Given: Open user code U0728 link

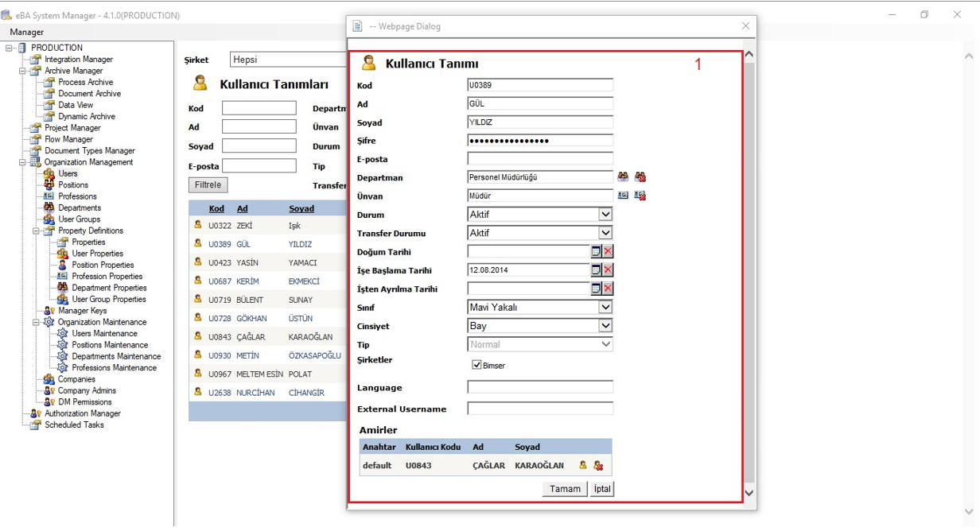Looking at the screenshot, I should point(220,319).
